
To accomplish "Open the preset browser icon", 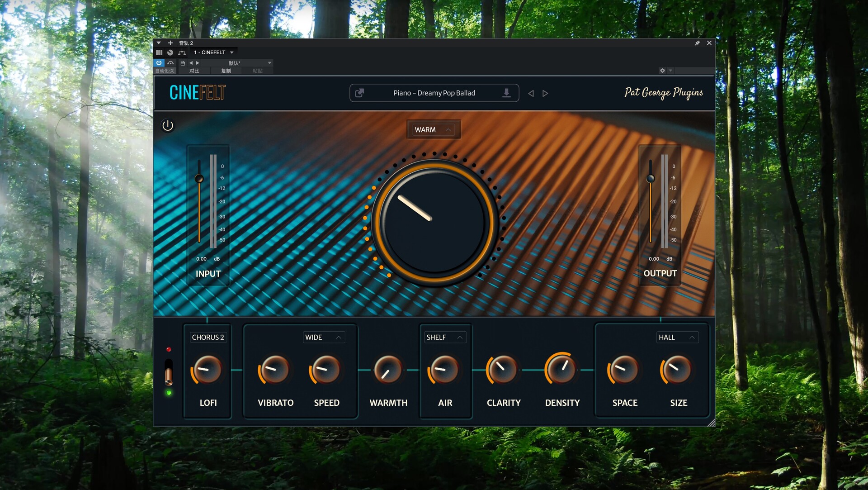I will click(x=360, y=93).
